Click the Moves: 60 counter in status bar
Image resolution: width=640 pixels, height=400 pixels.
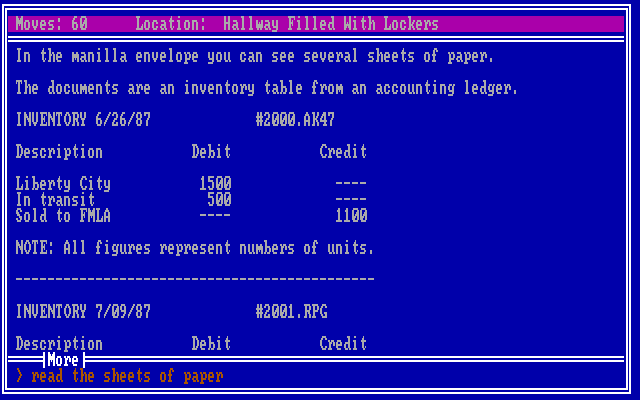pyautogui.click(x=51, y=24)
